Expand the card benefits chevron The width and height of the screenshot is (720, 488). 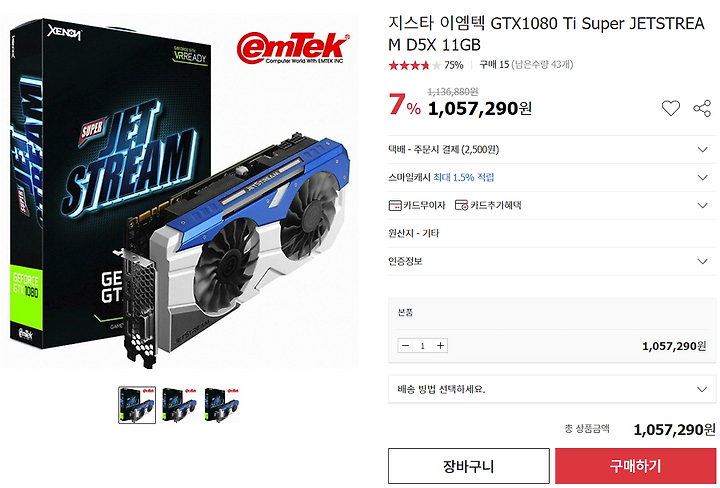click(703, 205)
